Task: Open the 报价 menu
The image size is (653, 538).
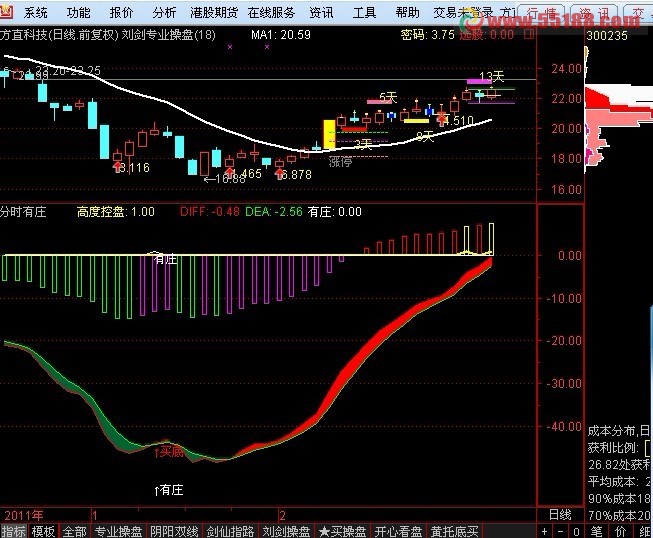Action: 121,13
